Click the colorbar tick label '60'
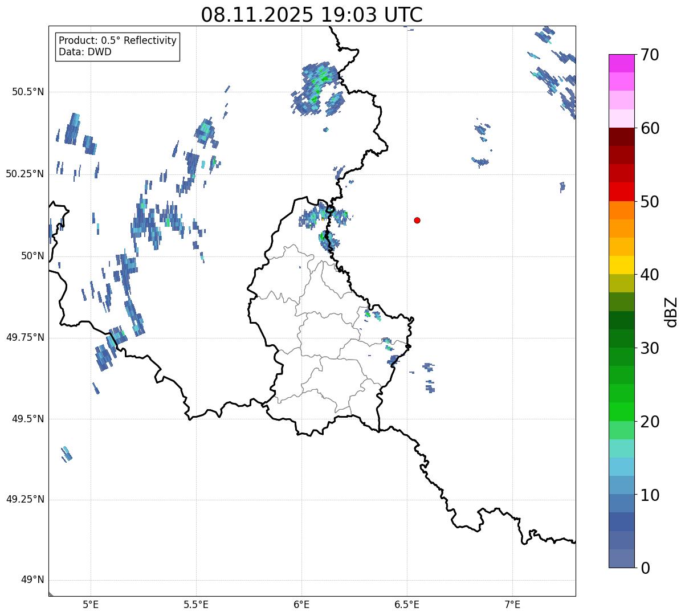Image resolution: width=685 pixels, height=616 pixels. coord(650,128)
